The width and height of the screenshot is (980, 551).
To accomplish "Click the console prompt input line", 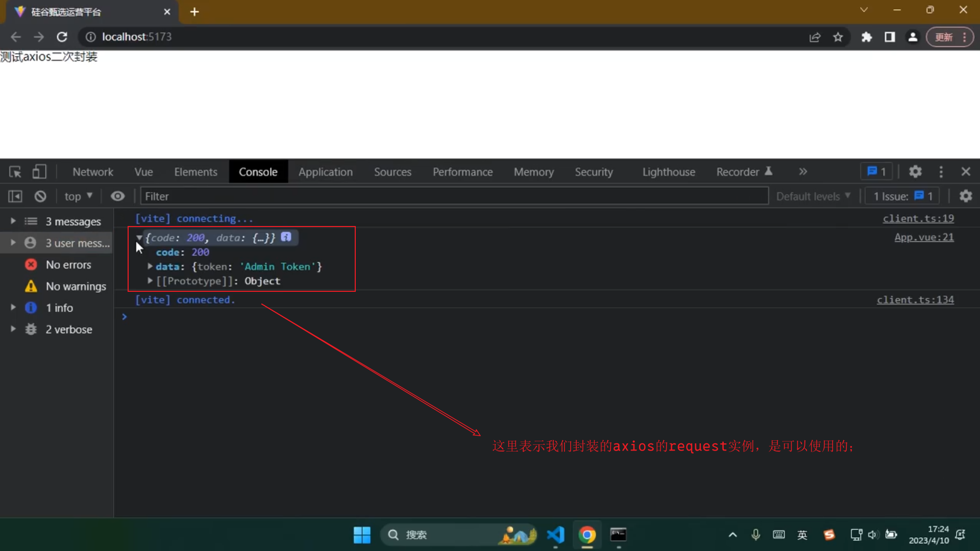I will tap(546, 317).
